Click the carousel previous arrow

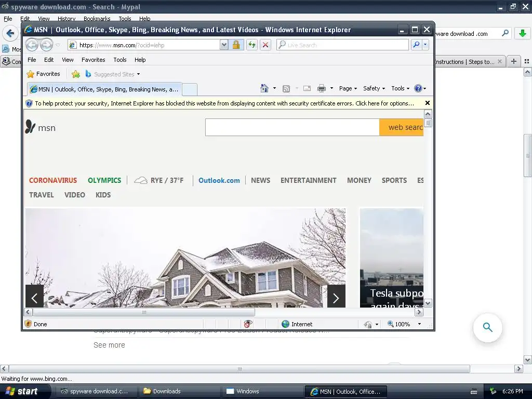(35, 296)
